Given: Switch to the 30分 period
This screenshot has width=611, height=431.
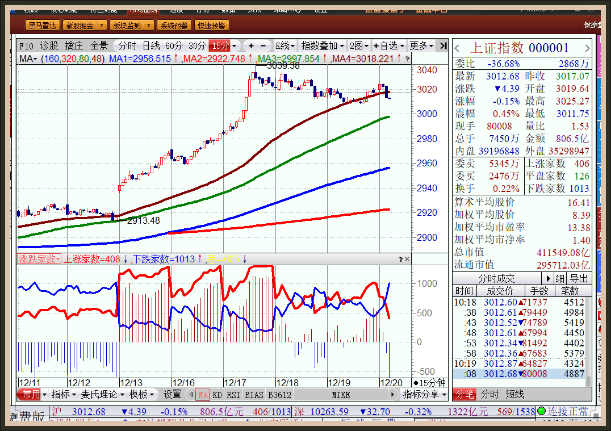Looking at the screenshot, I should point(197,46).
